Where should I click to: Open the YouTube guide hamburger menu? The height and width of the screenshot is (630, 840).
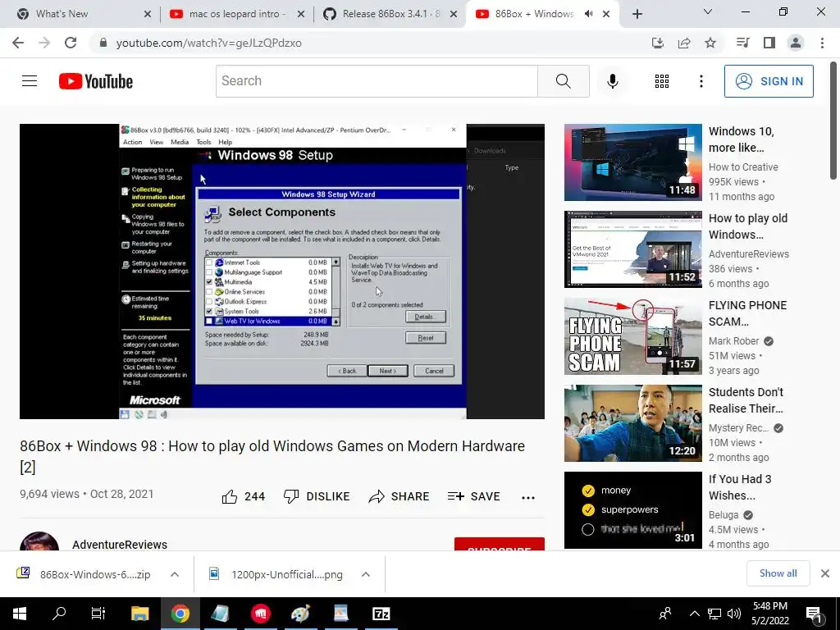pos(30,81)
